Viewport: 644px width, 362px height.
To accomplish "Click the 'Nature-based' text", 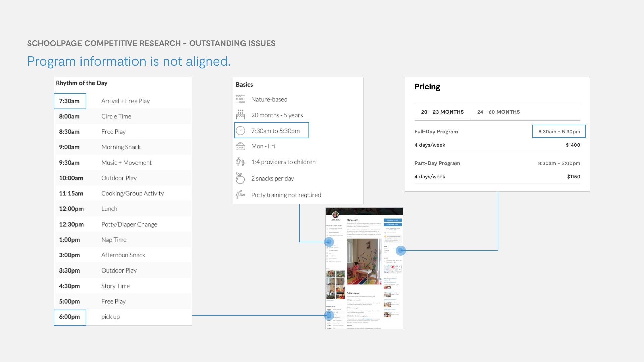I will [269, 99].
